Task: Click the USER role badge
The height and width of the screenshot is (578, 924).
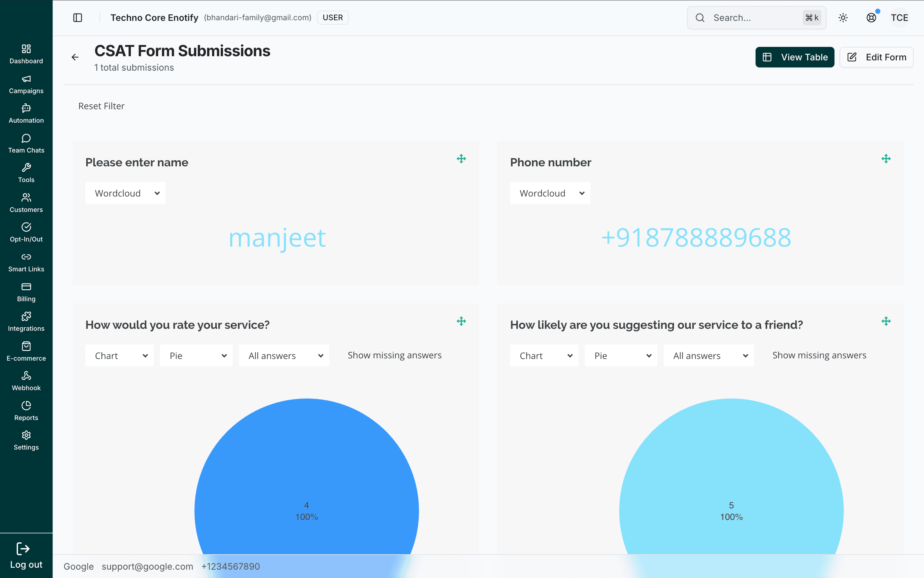Action: tap(333, 18)
